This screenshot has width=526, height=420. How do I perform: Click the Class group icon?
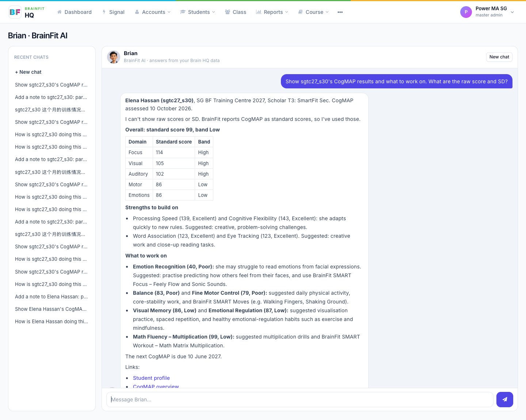click(228, 12)
